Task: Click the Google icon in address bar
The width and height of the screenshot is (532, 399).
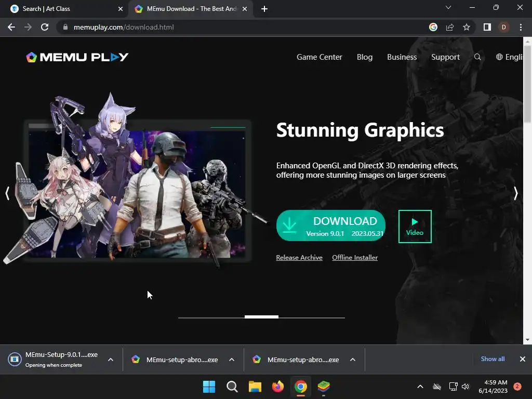Action: tap(433, 27)
